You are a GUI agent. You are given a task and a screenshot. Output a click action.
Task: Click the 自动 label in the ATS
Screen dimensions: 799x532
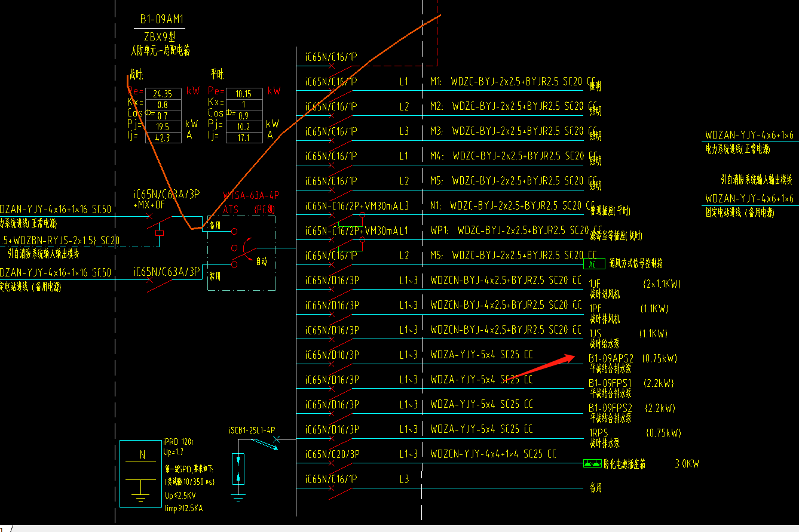coord(262,262)
